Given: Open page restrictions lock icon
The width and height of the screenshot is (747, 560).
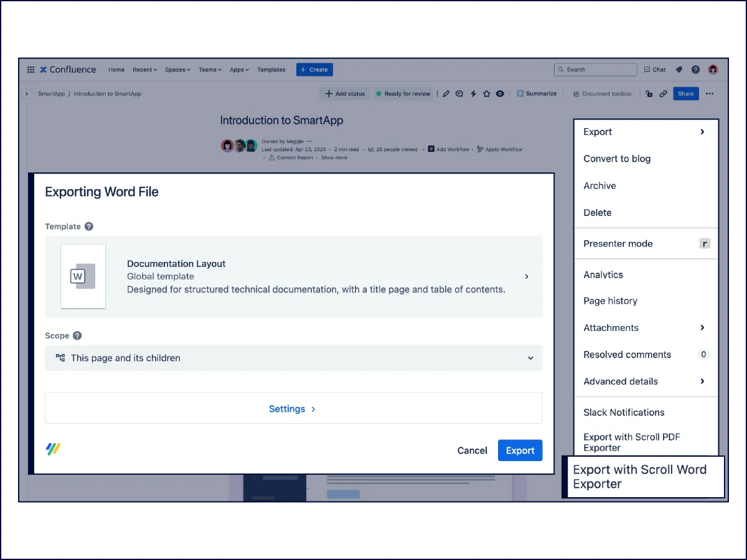Looking at the screenshot, I should (x=649, y=94).
